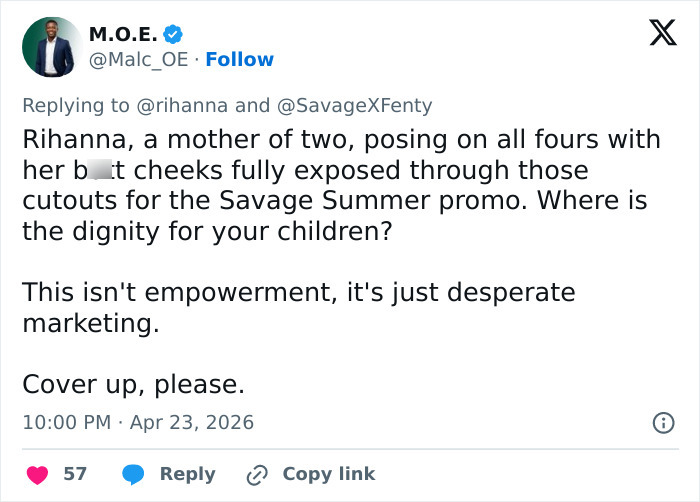Open M.O.E.'s profile picture
The image size is (700, 502).
[x=51, y=47]
